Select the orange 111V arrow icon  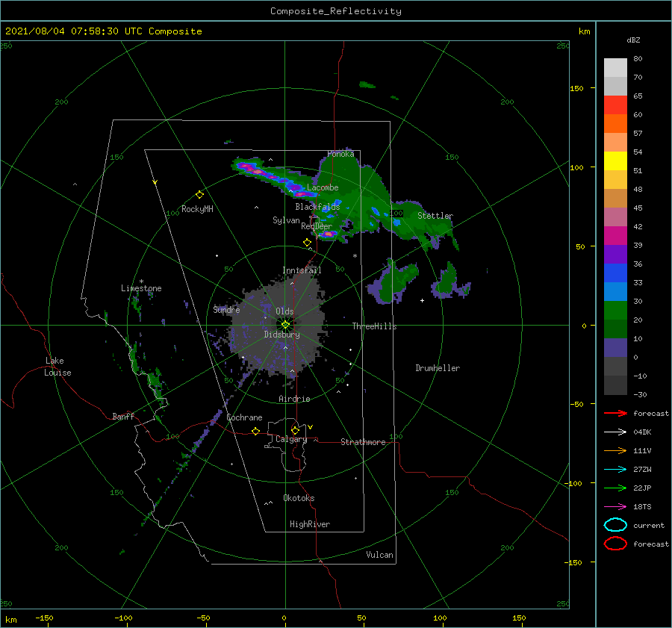pos(615,450)
